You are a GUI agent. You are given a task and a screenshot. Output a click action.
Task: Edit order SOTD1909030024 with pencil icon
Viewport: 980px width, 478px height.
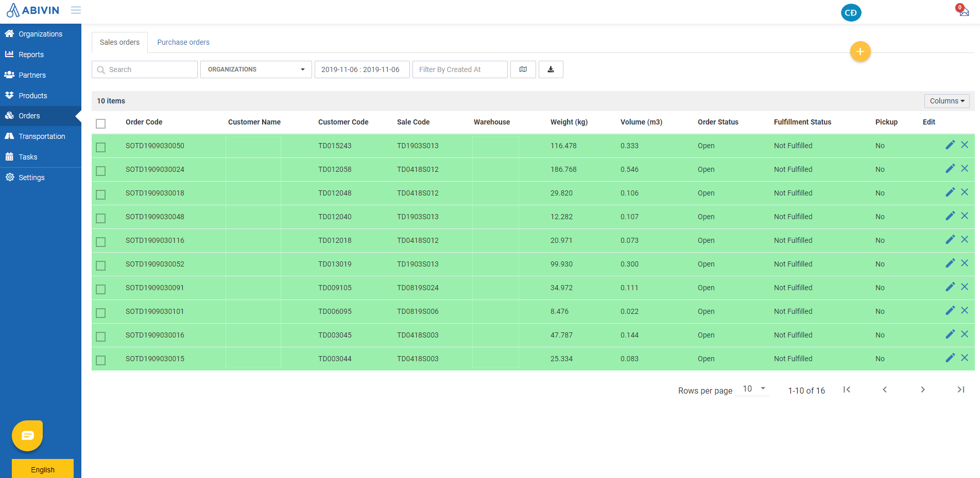pos(950,169)
